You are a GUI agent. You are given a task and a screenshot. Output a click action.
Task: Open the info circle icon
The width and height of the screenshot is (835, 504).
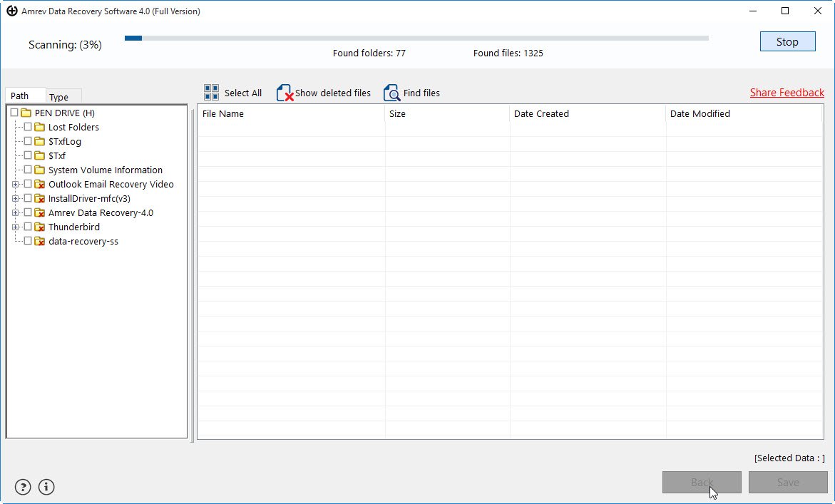click(x=46, y=487)
